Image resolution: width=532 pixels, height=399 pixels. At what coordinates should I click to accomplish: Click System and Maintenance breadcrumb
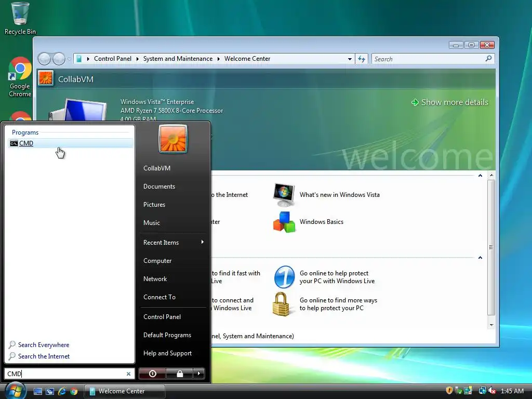178,59
